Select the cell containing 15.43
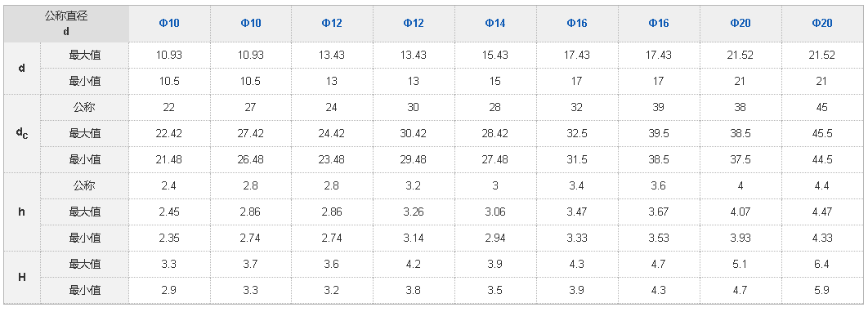This screenshot has width=868, height=312. 495,56
